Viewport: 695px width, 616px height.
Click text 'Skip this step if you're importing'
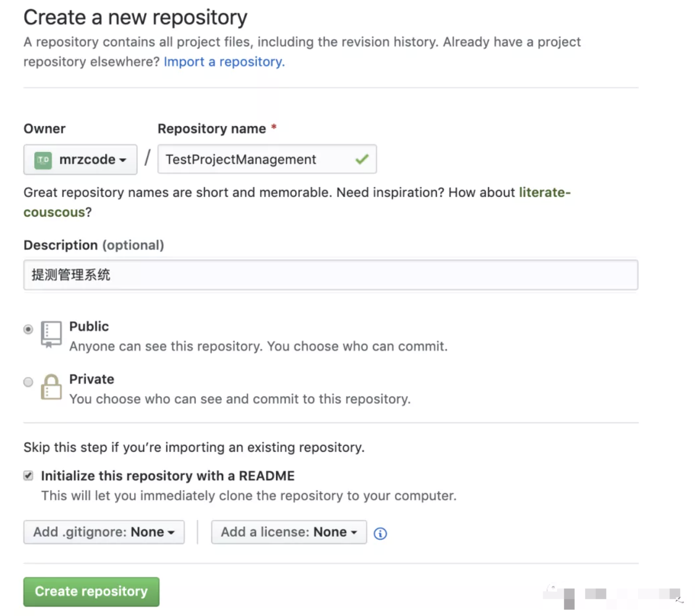click(124, 447)
